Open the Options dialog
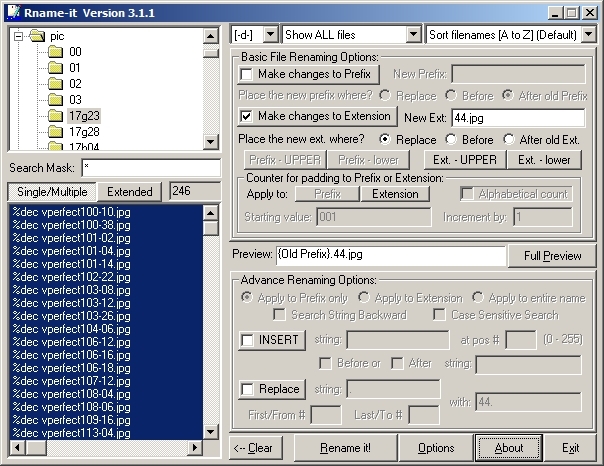The height and width of the screenshot is (466, 604). click(x=436, y=448)
